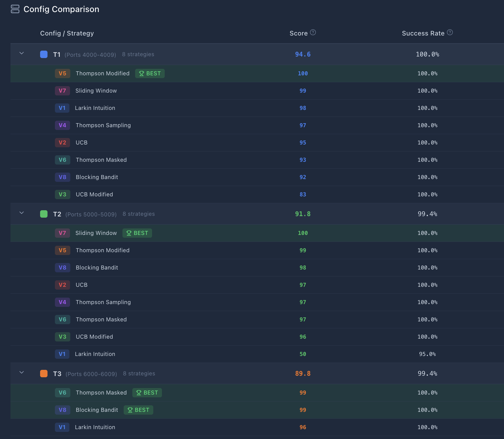Click the Config Comparison panel icon
The image size is (504, 439).
pos(15,9)
